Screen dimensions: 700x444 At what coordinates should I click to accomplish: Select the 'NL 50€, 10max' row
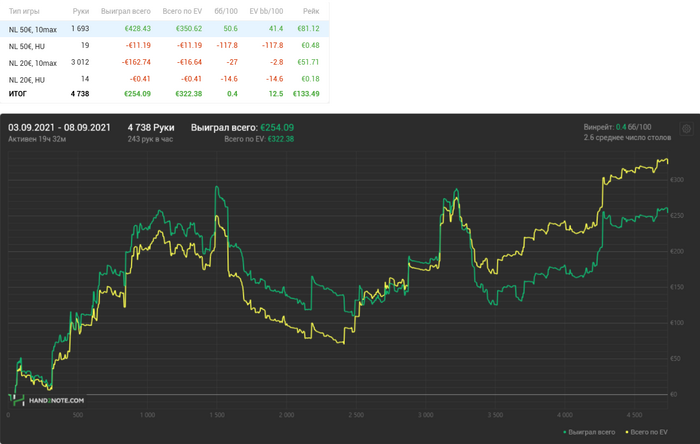[x=165, y=29]
